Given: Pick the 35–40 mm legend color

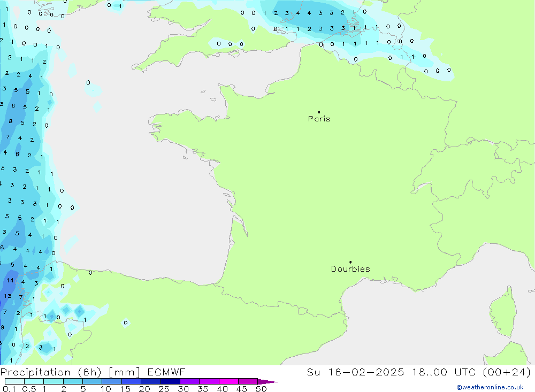Looking at the screenshot, I should tap(209, 381).
